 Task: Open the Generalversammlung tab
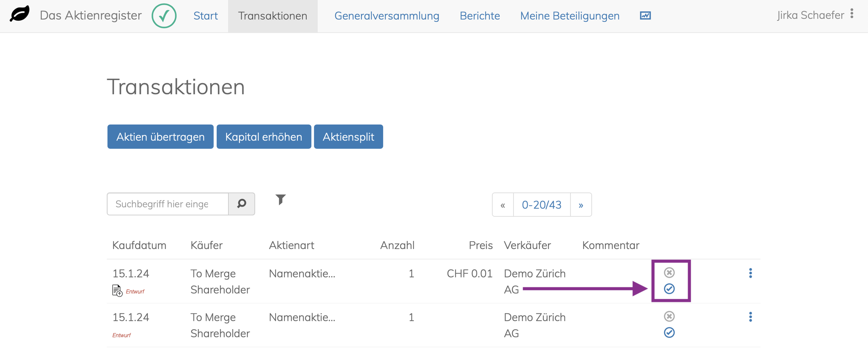[x=387, y=16]
